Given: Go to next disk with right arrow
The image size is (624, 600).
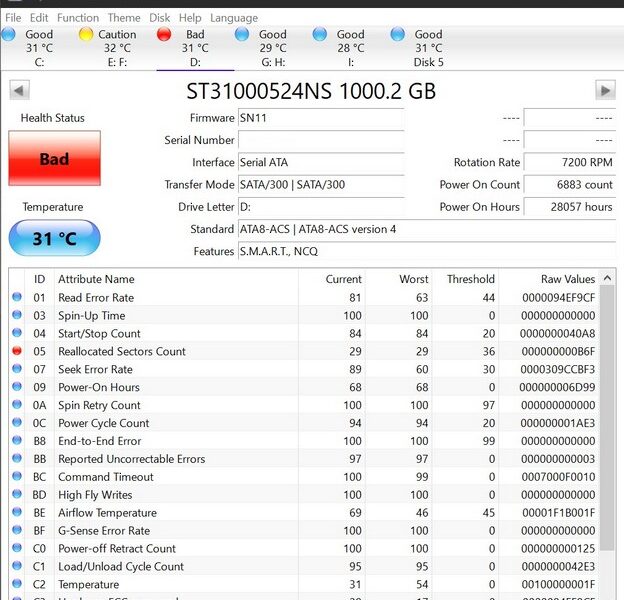Looking at the screenshot, I should coord(604,91).
